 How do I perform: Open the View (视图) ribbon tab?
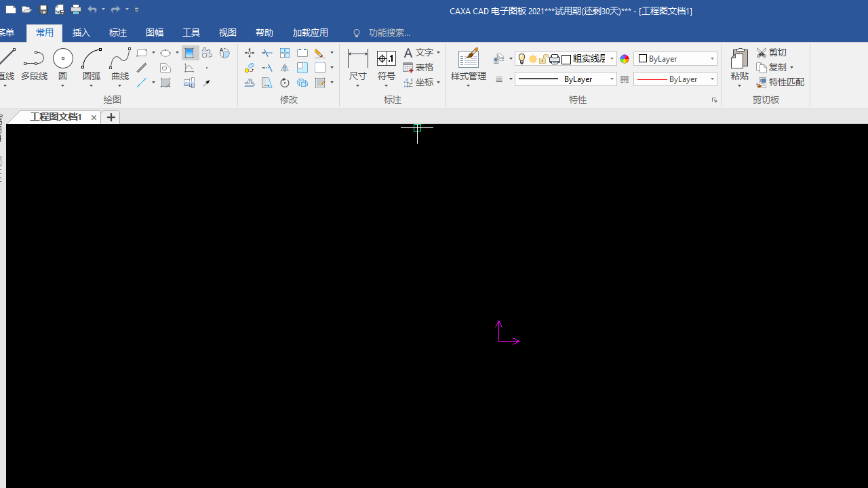coord(228,33)
